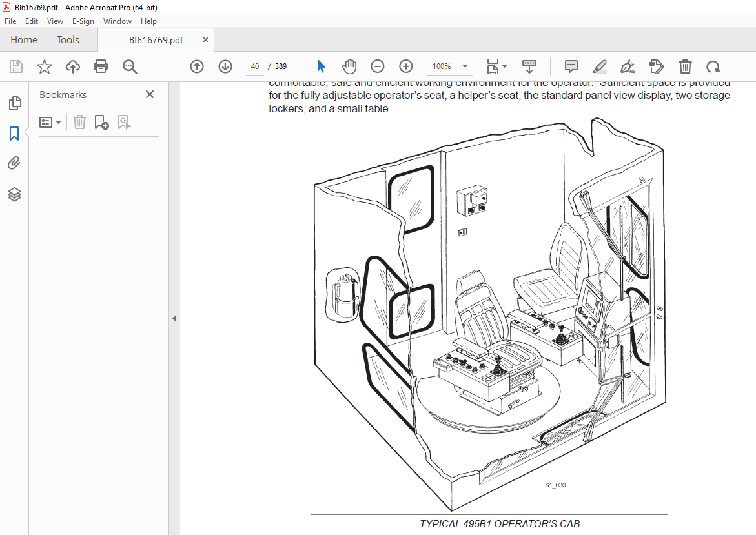The height and width of the screenshot is (535, 756).
Task: Open the Help menu
Action: point(148,21)
